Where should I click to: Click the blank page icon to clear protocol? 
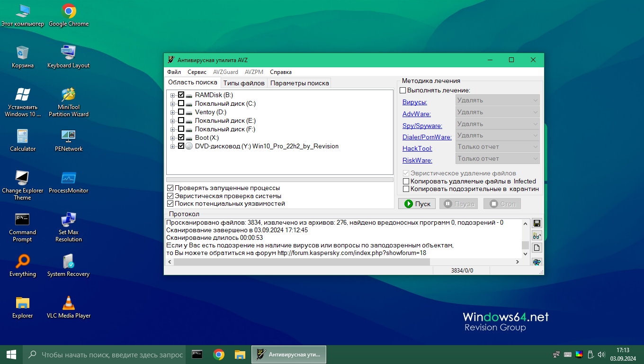click(x=537, y=248)
